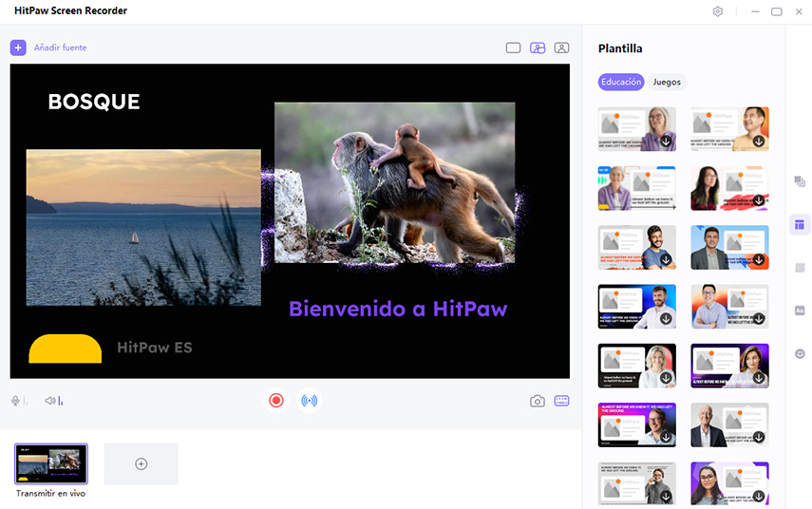The height and width of the screenshot is (509, 812).
Task: Click the Plantilla panel heading
Action: click(x=620, y=48)
